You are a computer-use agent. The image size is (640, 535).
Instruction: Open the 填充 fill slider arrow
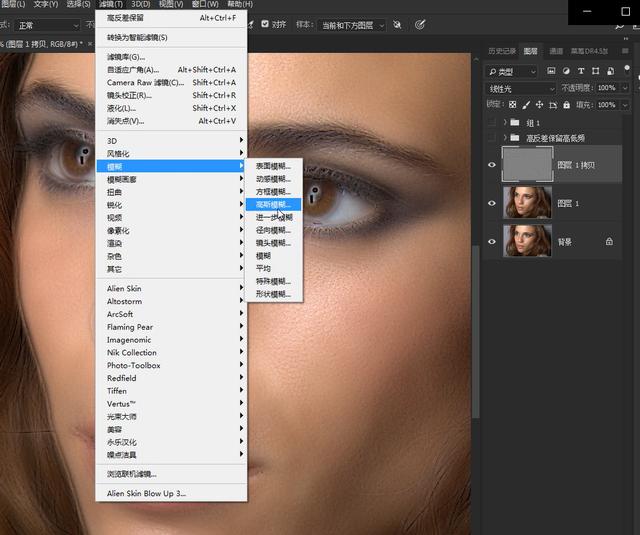(x=624, y=105)
